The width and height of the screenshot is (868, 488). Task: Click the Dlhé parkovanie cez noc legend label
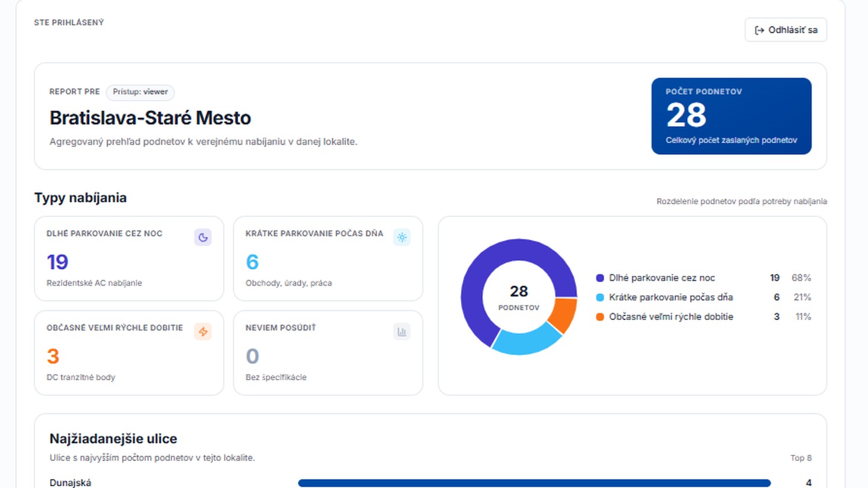(662, 278)
